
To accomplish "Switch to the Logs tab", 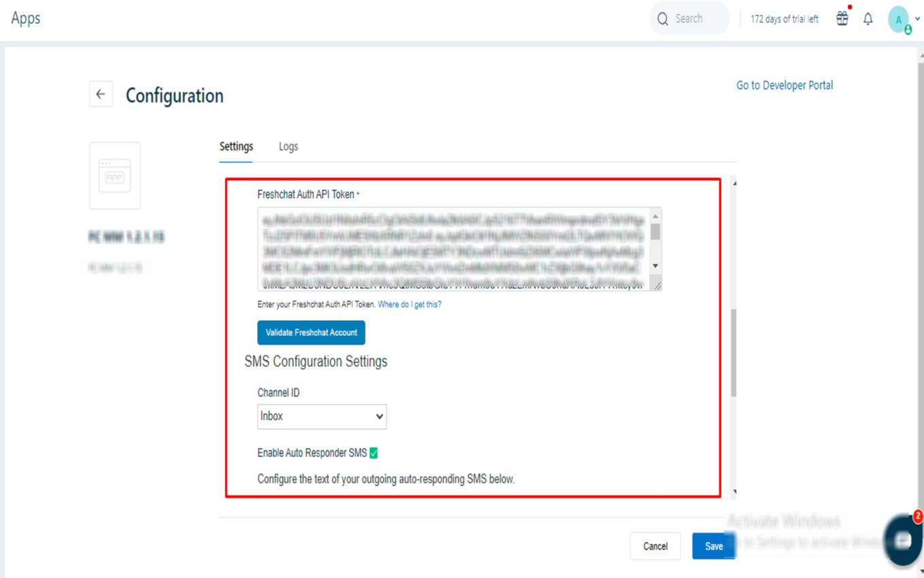I will pos(288,146).
